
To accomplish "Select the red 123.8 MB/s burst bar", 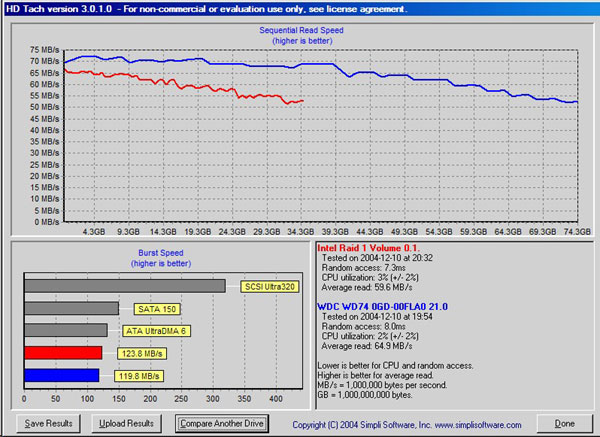I will 63,353.
